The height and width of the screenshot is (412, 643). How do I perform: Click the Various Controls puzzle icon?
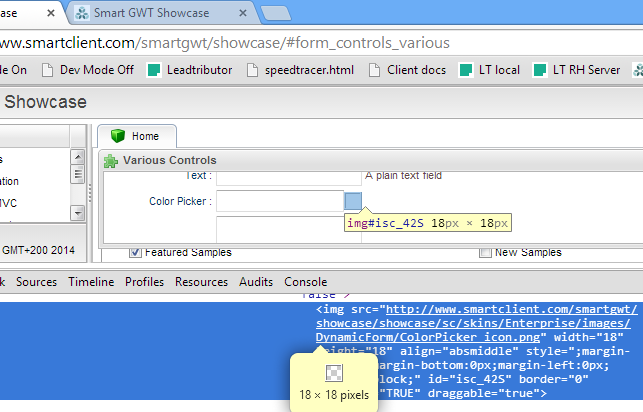pyautogui.click(x=110, y=160)
